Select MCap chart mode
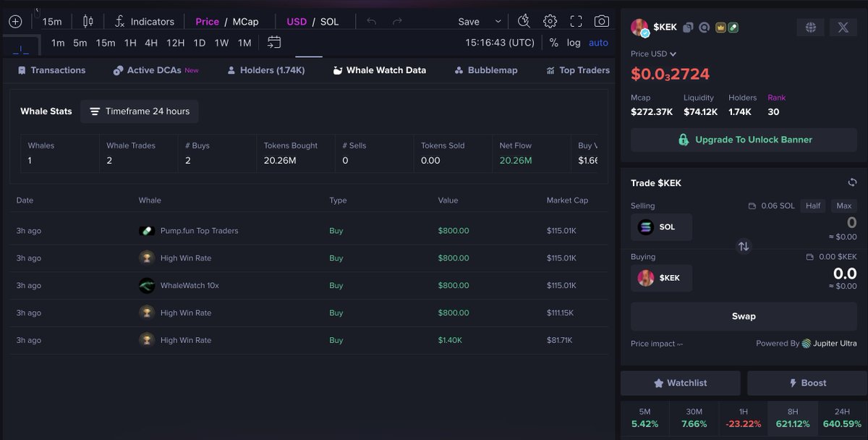868x440 pixels. (245, 22)
